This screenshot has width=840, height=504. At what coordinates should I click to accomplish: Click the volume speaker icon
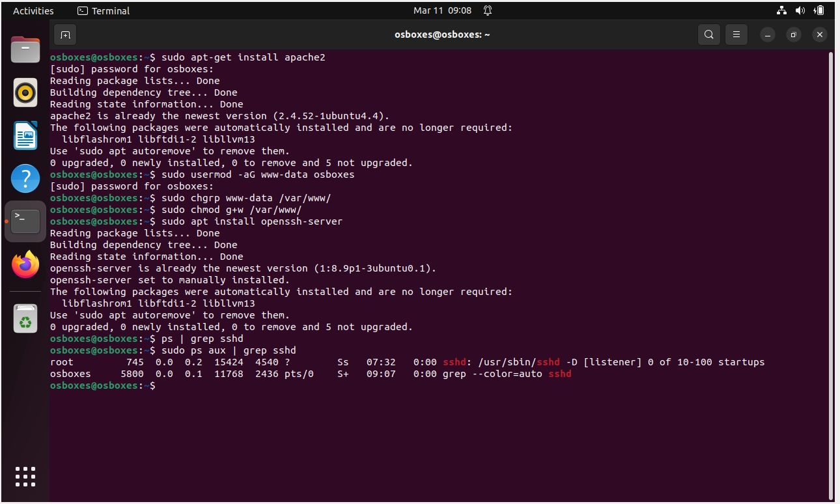pos(800,10)
